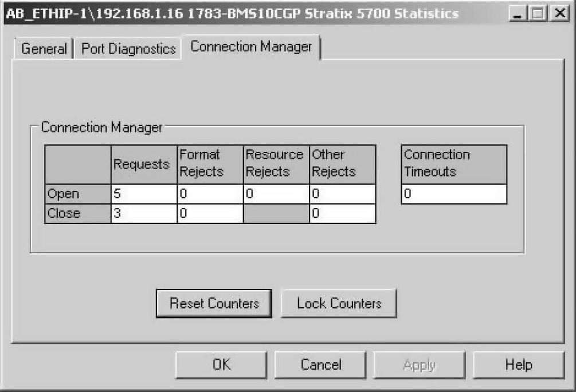
Task: Click the Connection Timeouts header
Action: coord(454,164)
